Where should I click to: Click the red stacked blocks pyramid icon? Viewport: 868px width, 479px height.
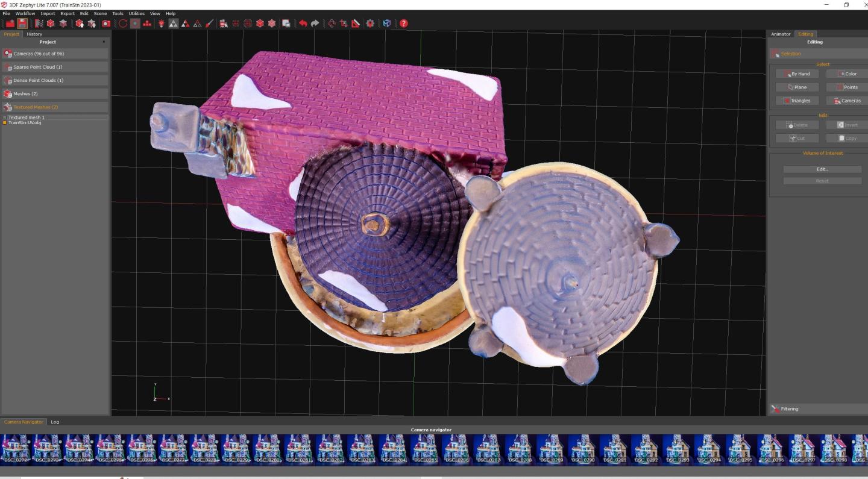[147, 23]
